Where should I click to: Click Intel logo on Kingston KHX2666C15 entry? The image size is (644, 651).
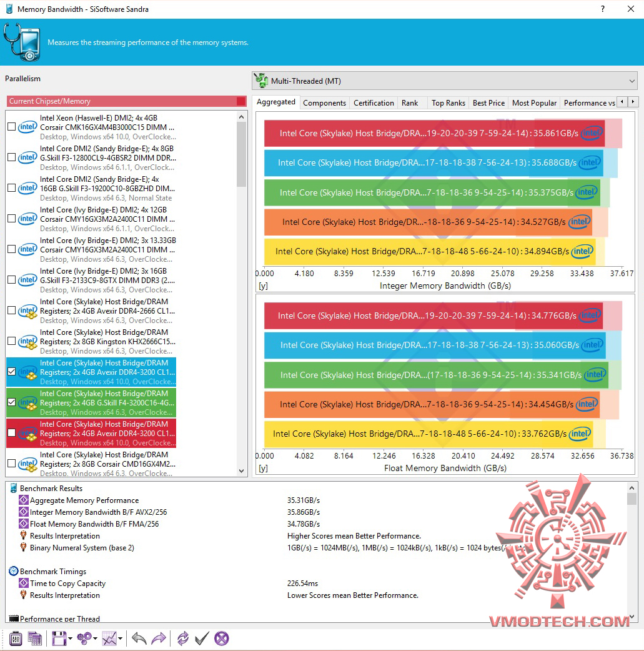[x=27, y=341]
